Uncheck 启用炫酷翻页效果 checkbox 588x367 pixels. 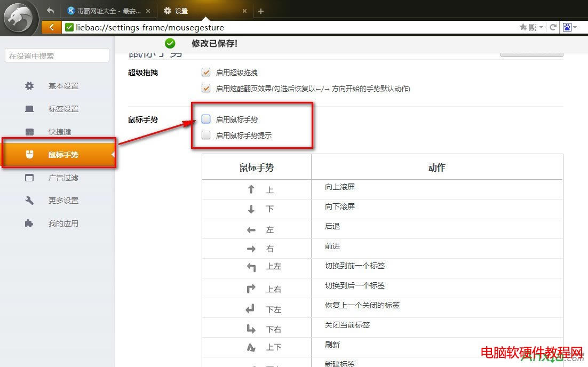click(x=206, y=89)
